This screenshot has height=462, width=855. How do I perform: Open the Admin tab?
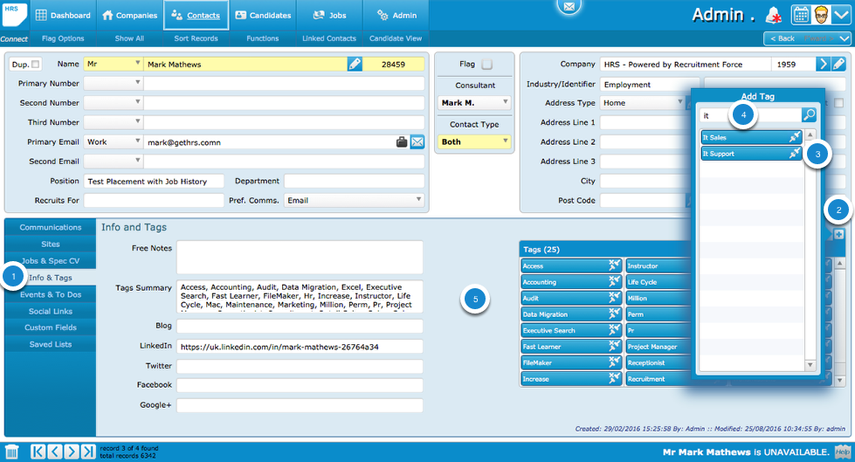[396, 15]
